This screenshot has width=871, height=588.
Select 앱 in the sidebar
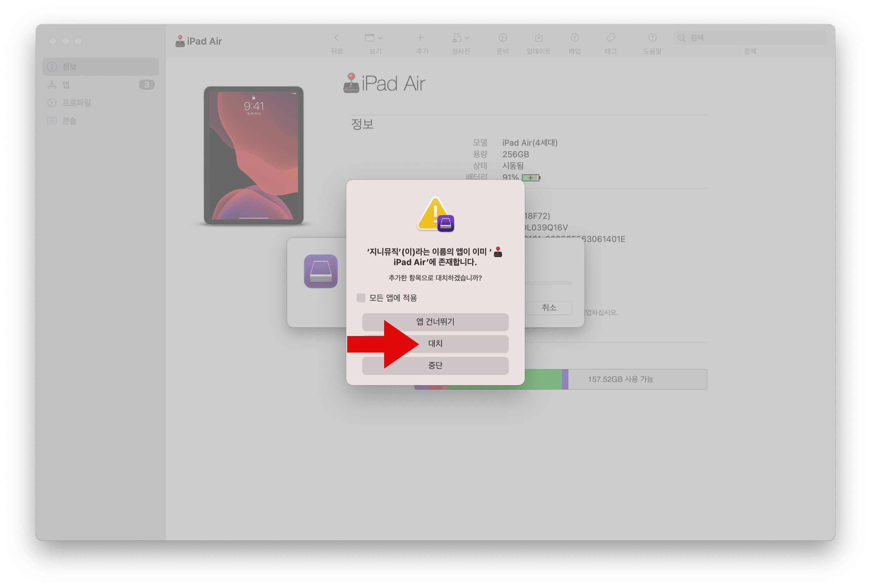coord(101,85)
